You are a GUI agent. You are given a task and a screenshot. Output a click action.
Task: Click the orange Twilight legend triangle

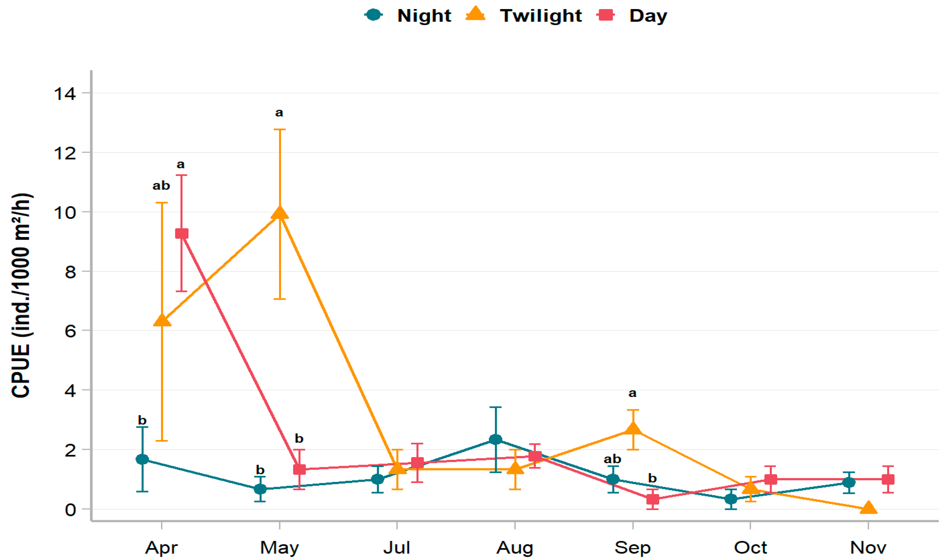(475, 14)
